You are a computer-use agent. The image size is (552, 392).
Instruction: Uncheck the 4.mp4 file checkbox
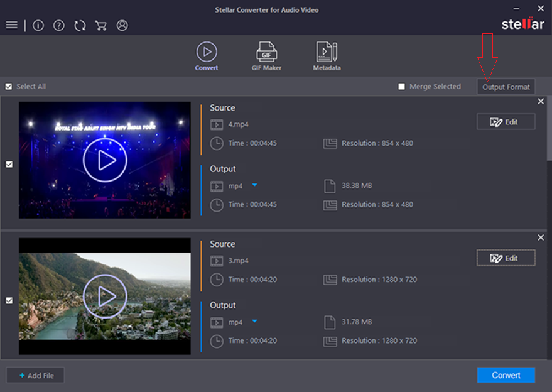click(x=9, y=164)
